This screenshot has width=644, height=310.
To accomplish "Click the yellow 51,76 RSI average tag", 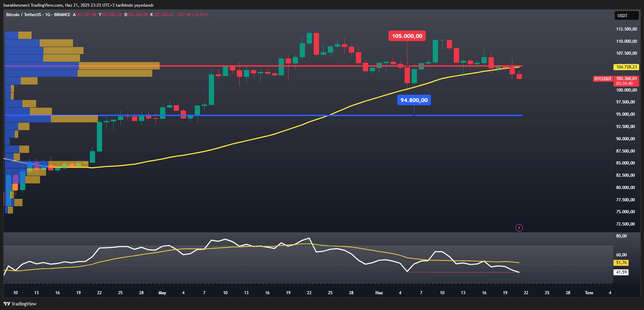I will 621,263.
